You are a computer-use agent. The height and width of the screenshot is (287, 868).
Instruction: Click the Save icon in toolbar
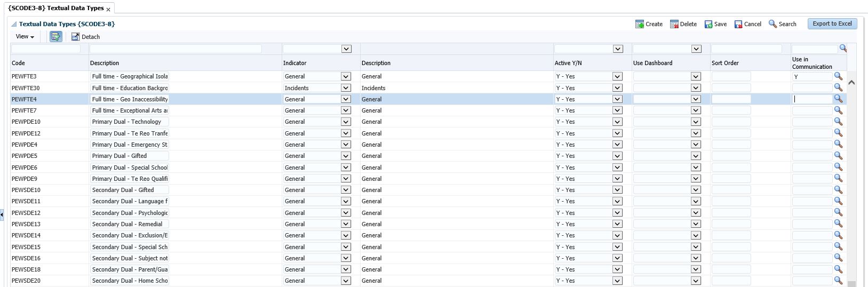point(708,24)
